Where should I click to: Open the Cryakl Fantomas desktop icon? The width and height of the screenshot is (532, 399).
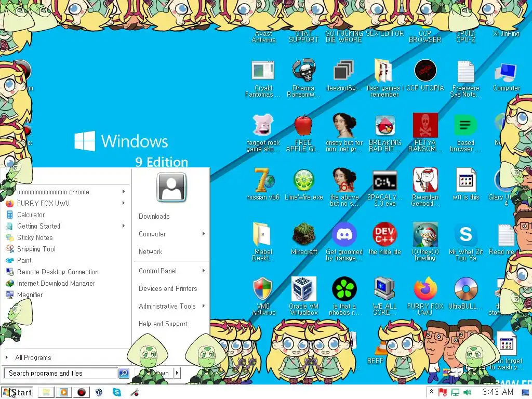tap(263, 71)
